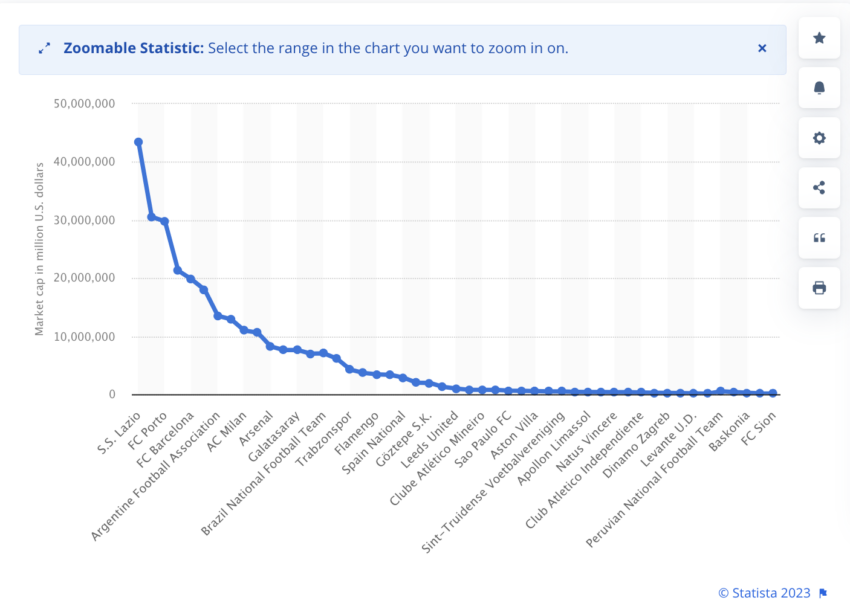The width and height of the screenshot is (850, 609).
Task: Open chart settings gear icon
Action: coord(819,138)
